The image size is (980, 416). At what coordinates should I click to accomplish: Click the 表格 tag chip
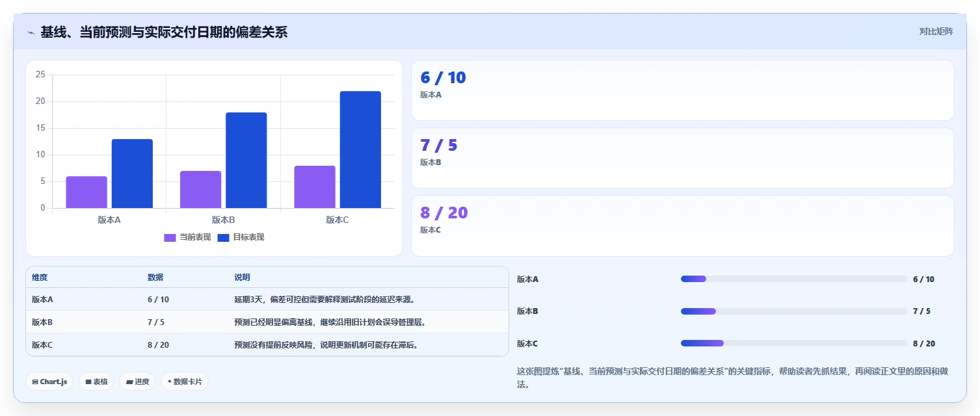pos(96,382)
